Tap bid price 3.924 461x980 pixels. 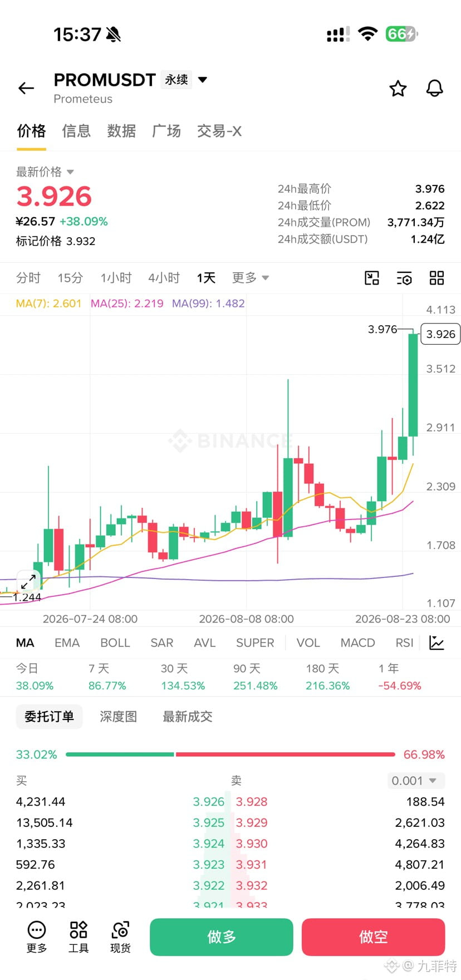point(209,844)
